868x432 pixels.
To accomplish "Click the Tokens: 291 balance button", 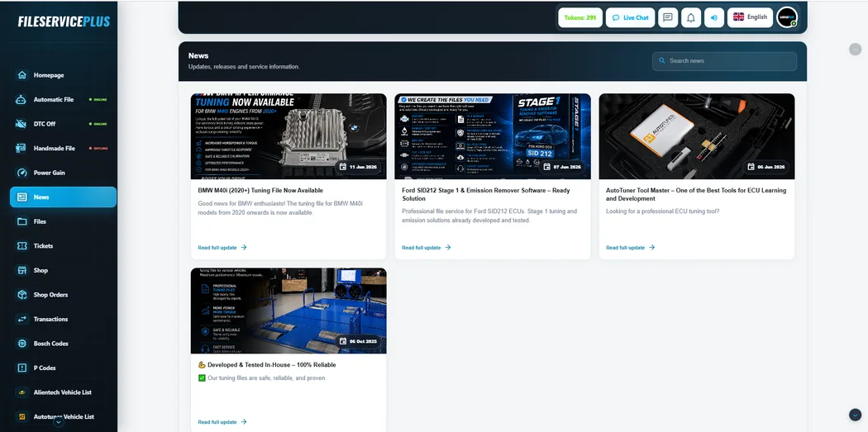I will click(580, 17).
